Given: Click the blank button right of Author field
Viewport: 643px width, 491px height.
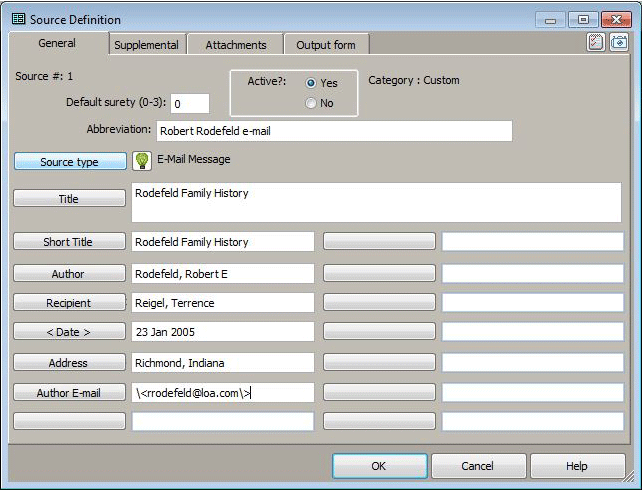Looking at the screenshot, I should (x=379, y=273).
